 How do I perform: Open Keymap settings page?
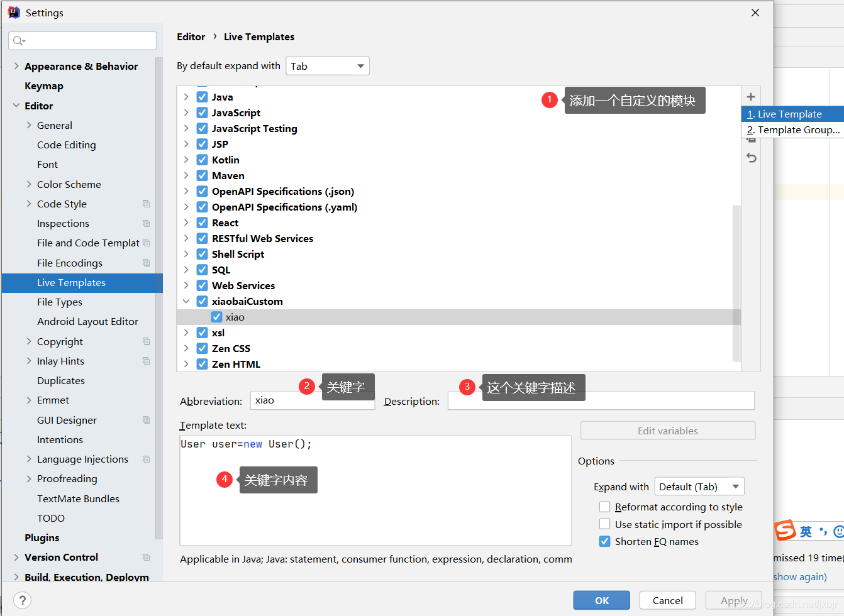tap(44, 86)
